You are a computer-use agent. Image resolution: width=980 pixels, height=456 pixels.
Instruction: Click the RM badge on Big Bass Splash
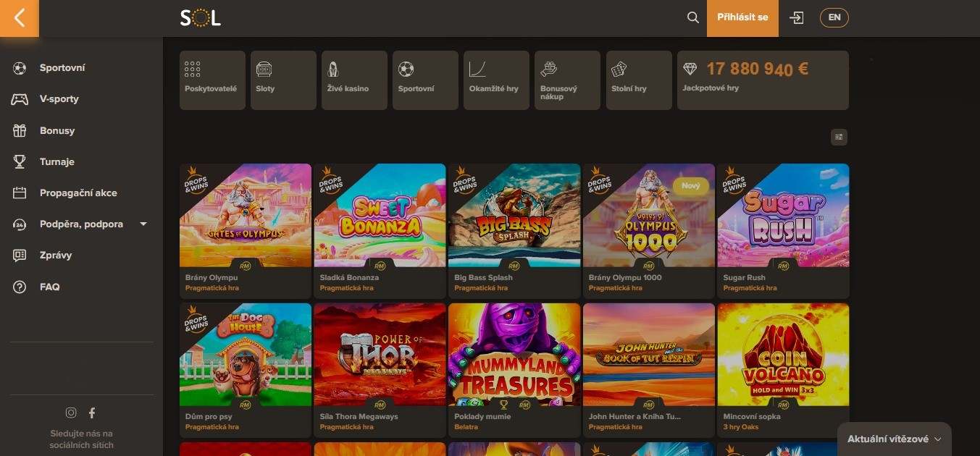514,265
